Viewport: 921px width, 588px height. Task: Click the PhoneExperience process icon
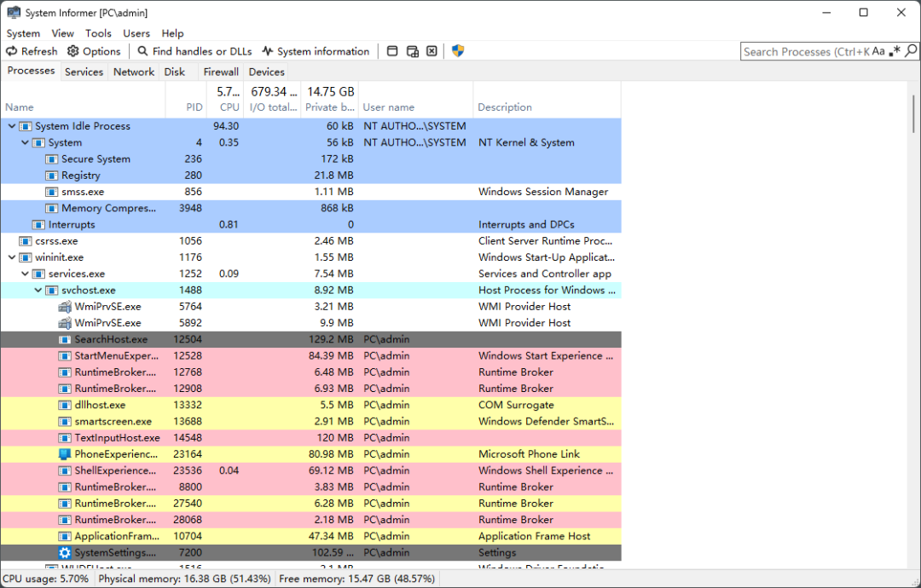coord(65,453)
